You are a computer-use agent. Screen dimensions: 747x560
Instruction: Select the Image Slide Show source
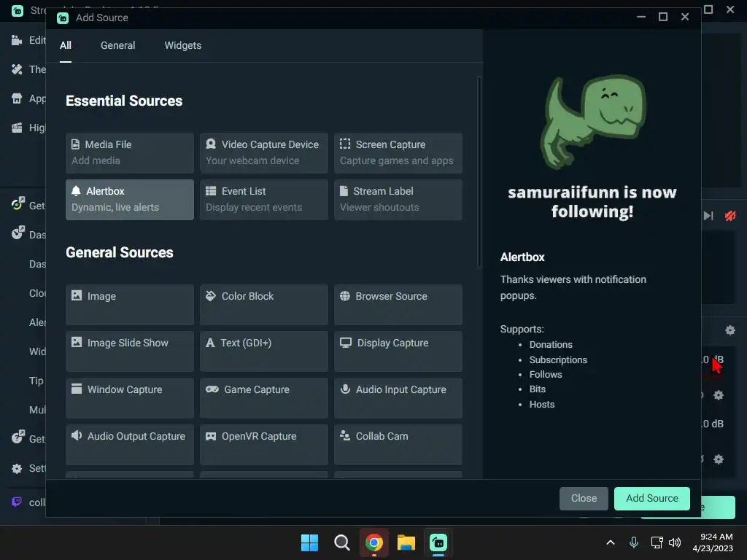[x=130, y=351]
